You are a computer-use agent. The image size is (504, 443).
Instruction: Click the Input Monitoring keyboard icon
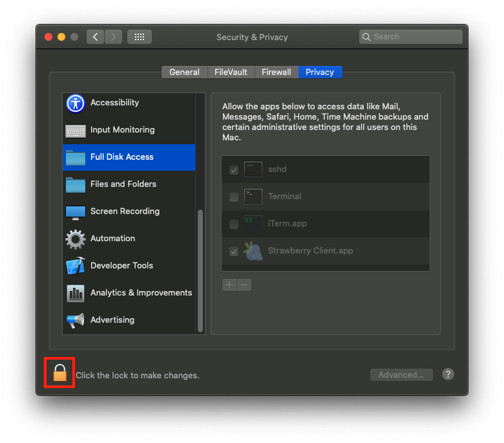point(76,131)
